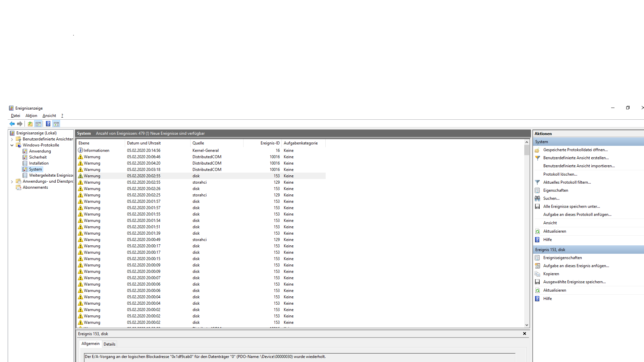Image resolution: width=644 pixels, height=362 pixels.
Task: Click Ereigniseigenschaften in the Aktionen pane
Action: click(562, 258)
